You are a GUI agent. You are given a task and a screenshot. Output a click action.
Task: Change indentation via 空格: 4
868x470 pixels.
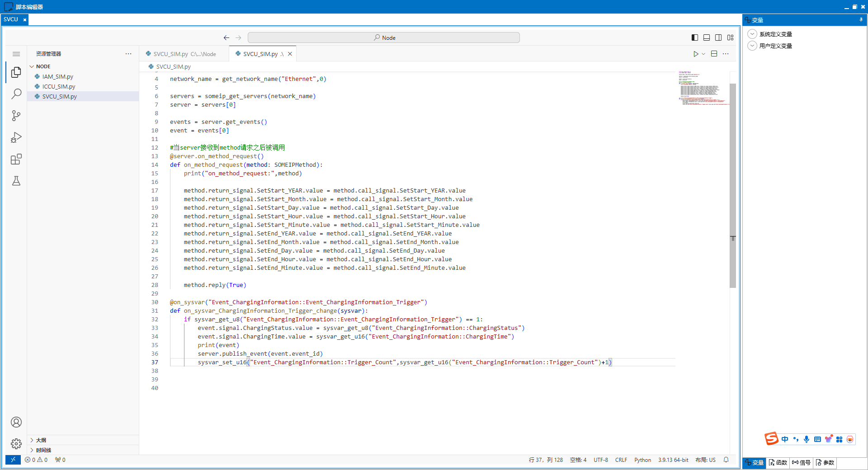point(578,460)
